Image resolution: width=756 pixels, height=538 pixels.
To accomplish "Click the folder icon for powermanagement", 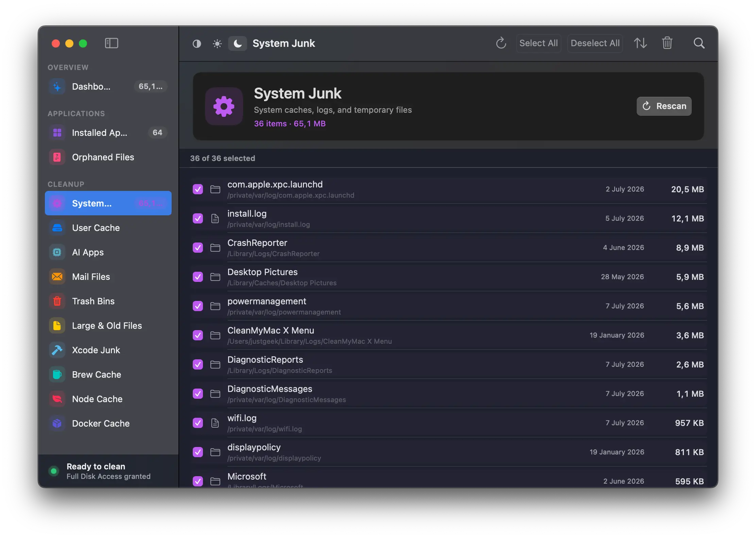I will (215, 306).
